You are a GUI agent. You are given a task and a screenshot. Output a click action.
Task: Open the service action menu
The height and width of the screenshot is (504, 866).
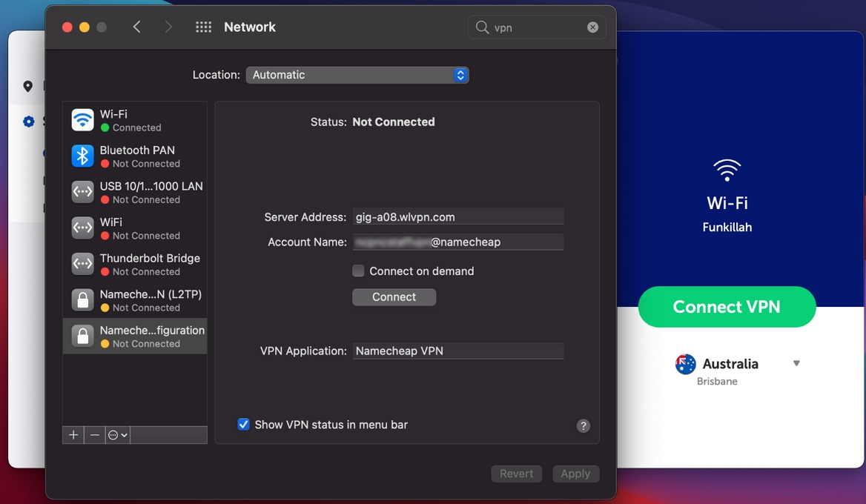[x=118, y=435]
